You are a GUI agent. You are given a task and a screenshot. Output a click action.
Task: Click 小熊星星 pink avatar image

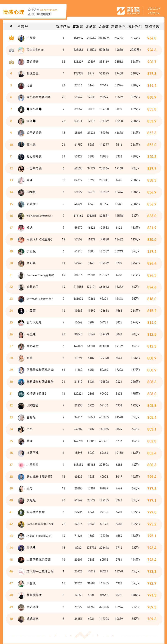pos(21,465)
